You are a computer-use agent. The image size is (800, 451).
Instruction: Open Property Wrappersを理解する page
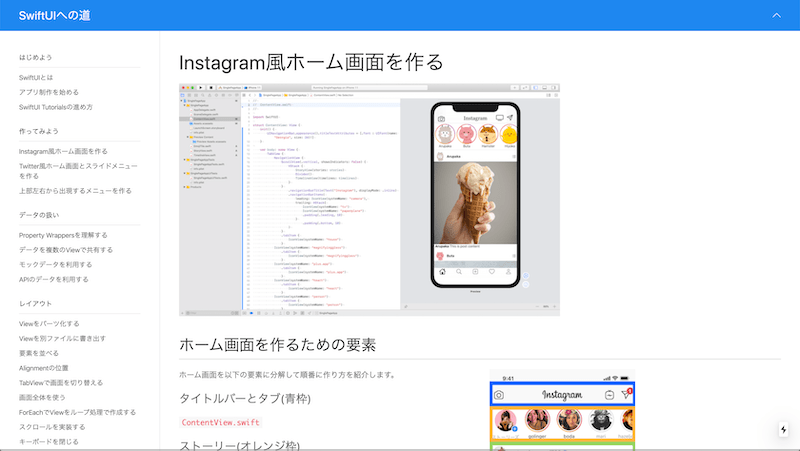tap(63, 235)
